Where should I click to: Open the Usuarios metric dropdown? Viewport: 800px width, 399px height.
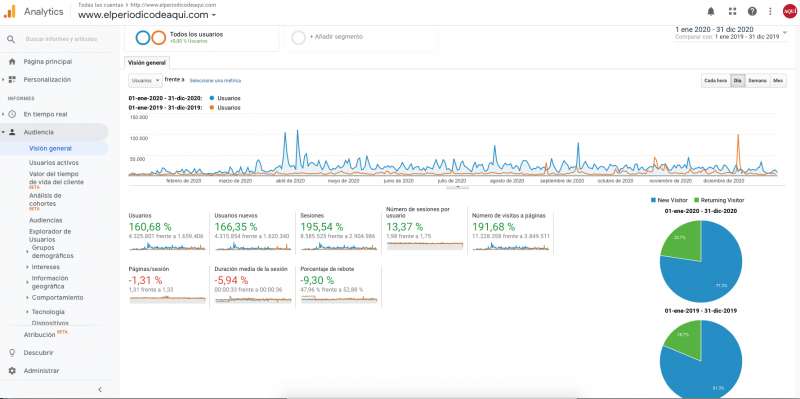(145, 81)
